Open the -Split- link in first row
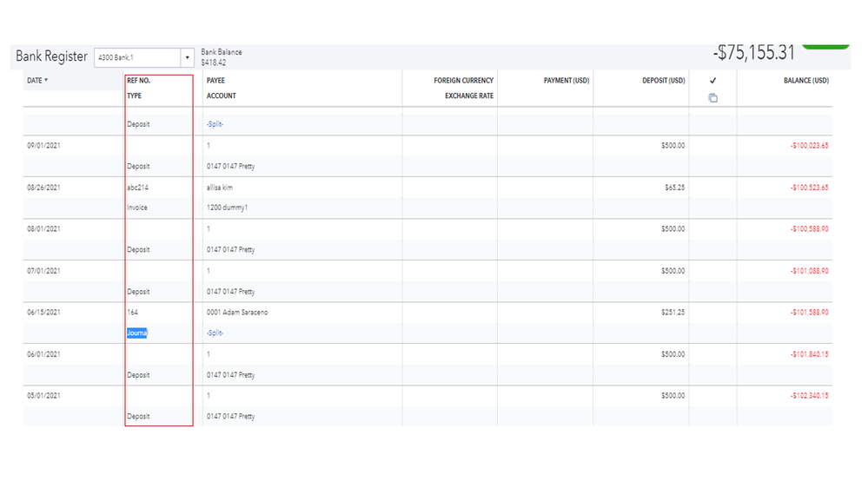This screenshot has height=488, width=868. pos(215,124)
